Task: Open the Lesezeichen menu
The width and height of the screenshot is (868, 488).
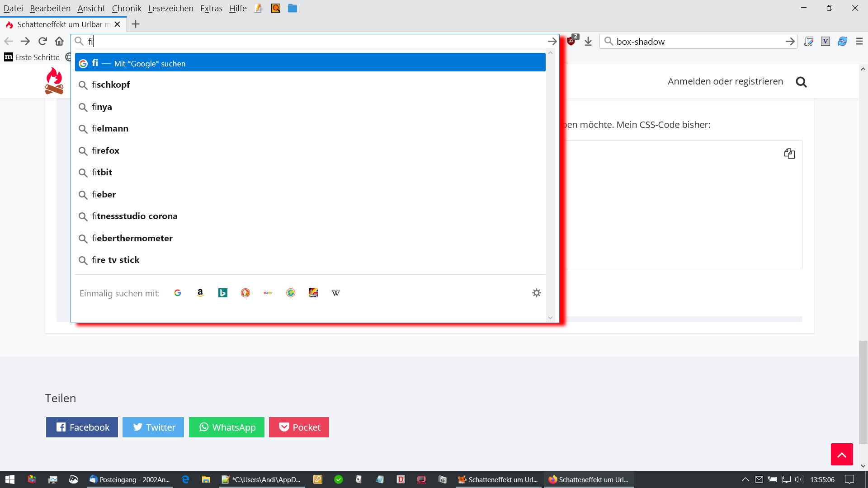Action: point(170,8)
